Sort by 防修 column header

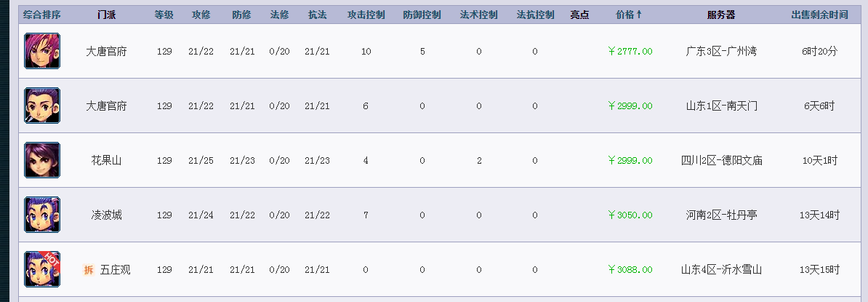click(x=241, y=15)
